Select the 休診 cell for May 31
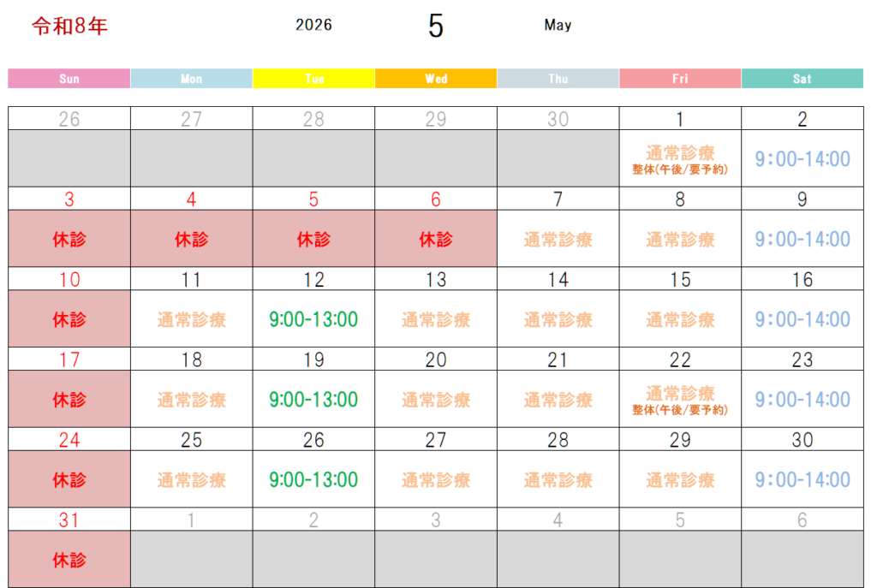The image size is (877, 588). (69, 560)
